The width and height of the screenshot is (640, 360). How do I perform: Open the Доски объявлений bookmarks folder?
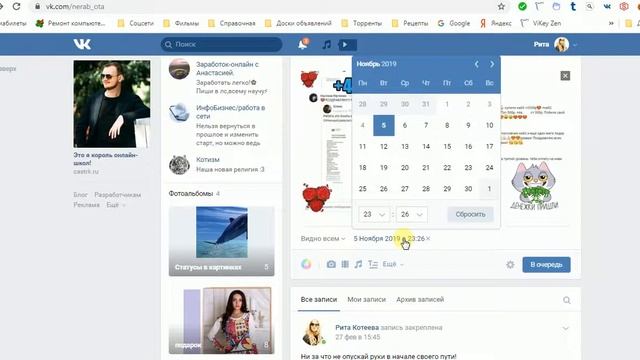tap(298, 23)
